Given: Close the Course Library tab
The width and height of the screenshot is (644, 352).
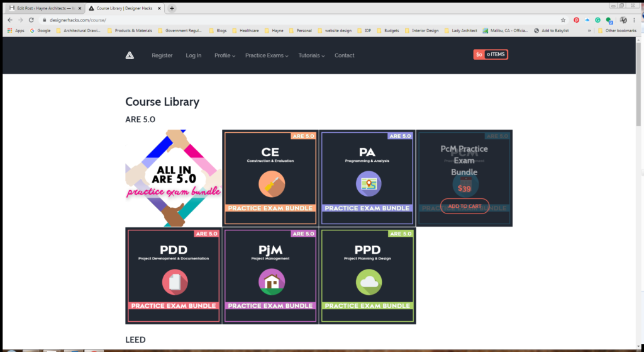Looking at the screenshot, I should click(159, 8).
